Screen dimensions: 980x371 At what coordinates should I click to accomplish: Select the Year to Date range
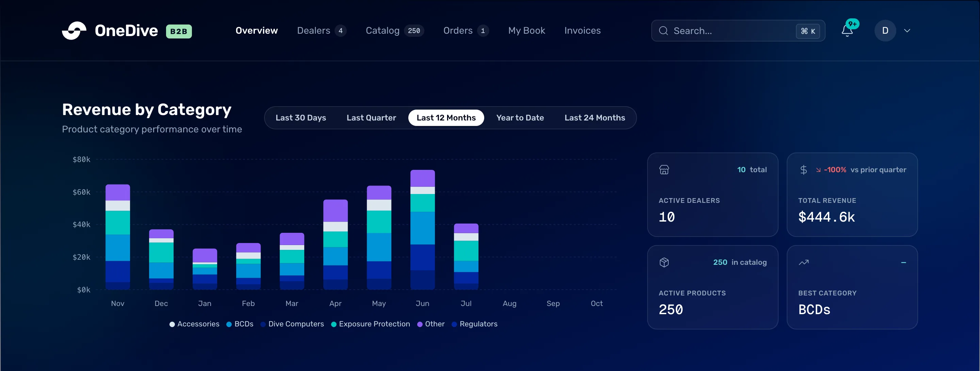[520, 118]
